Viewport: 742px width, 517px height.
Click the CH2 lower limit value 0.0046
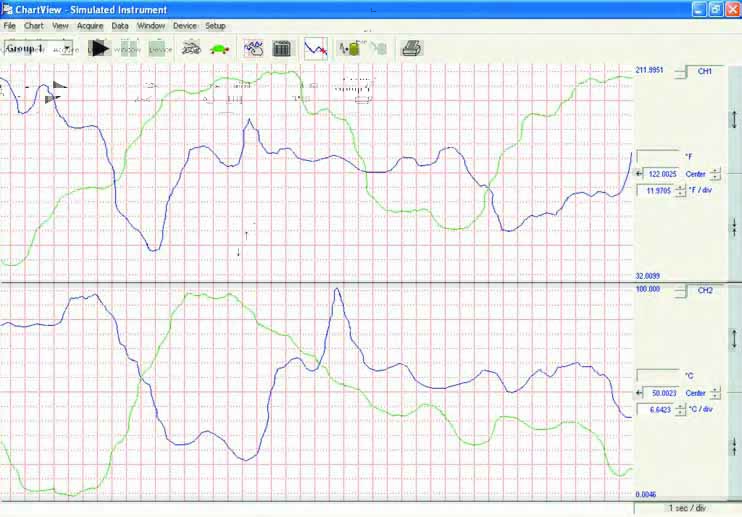[645, 494]
